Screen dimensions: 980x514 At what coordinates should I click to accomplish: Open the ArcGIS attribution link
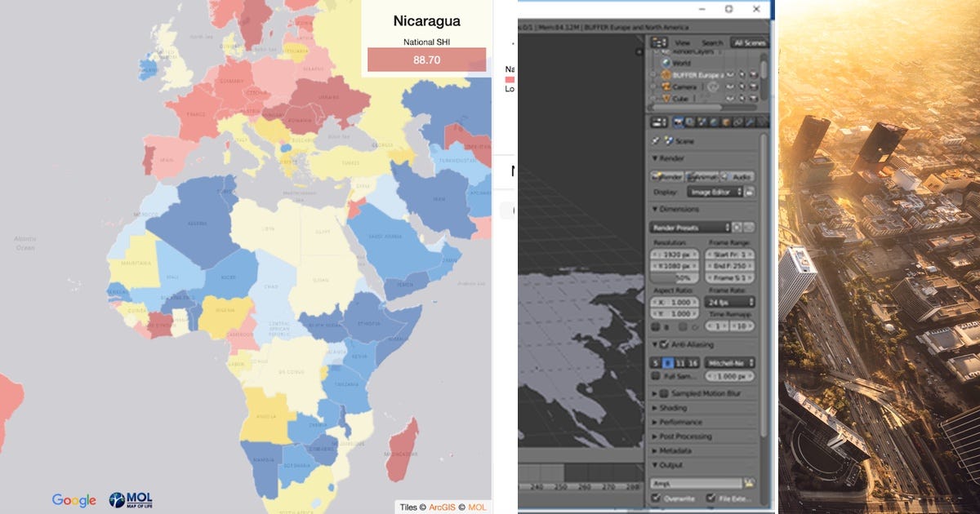click(x=442, y=507)
